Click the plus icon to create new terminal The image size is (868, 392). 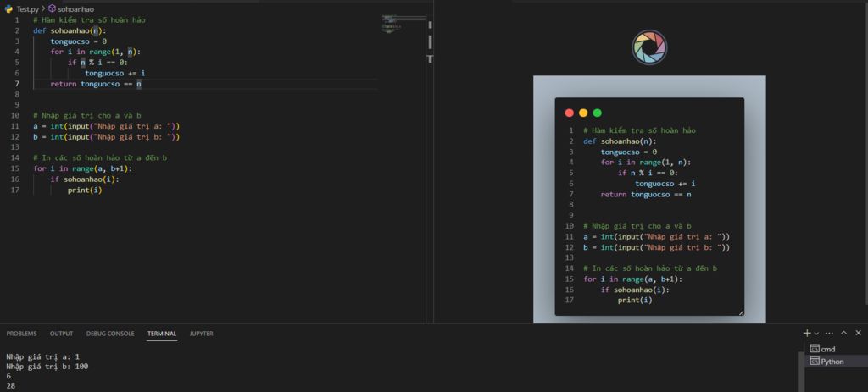pos(807,334)
